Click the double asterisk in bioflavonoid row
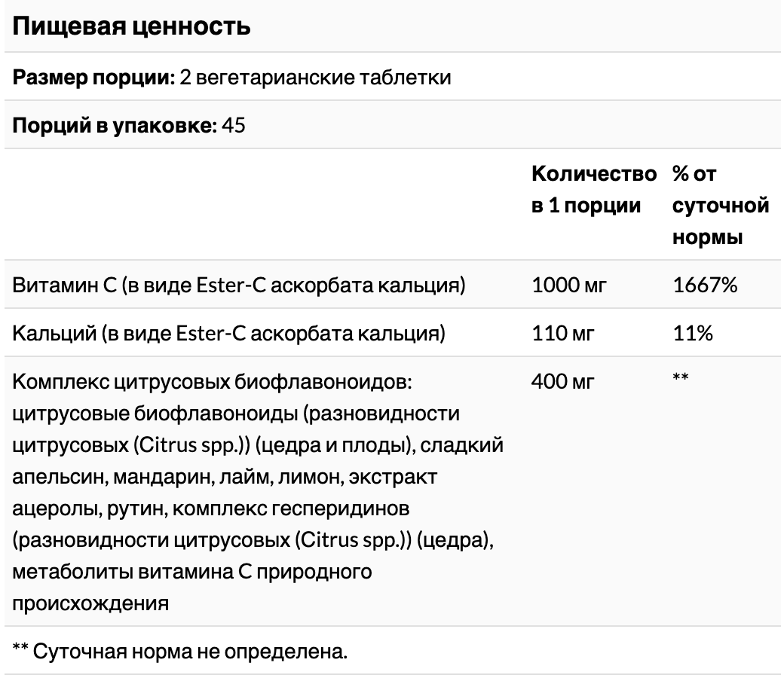The height and width of the screenshot is (678, 784). click(681, 377)
